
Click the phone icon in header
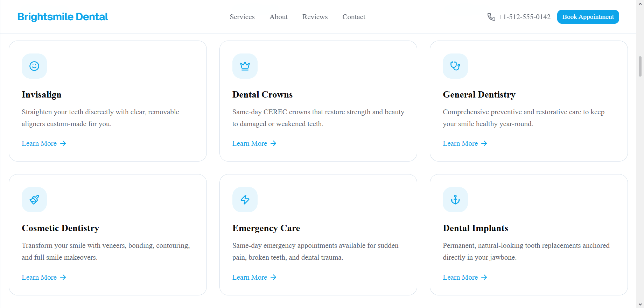point(491,17)
